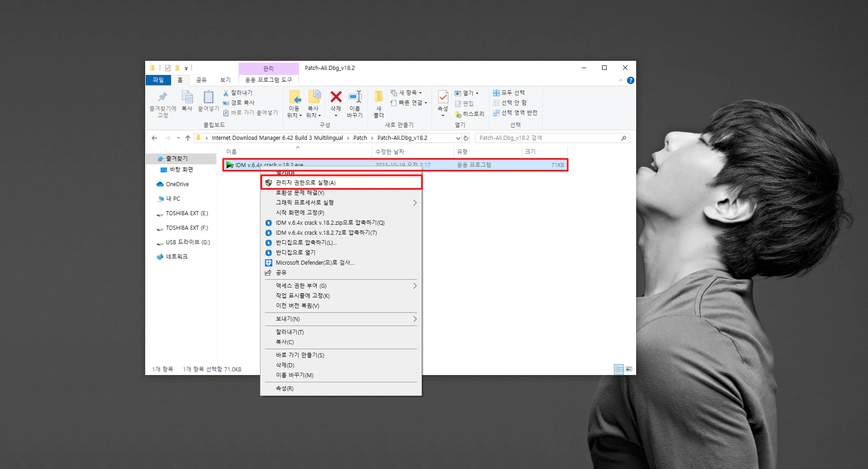Image resolution: width=868 pixels, height=469 pixels.
Task: Select Run as administrator (관리자 권한으로 실행)
Action: [341, 183]
